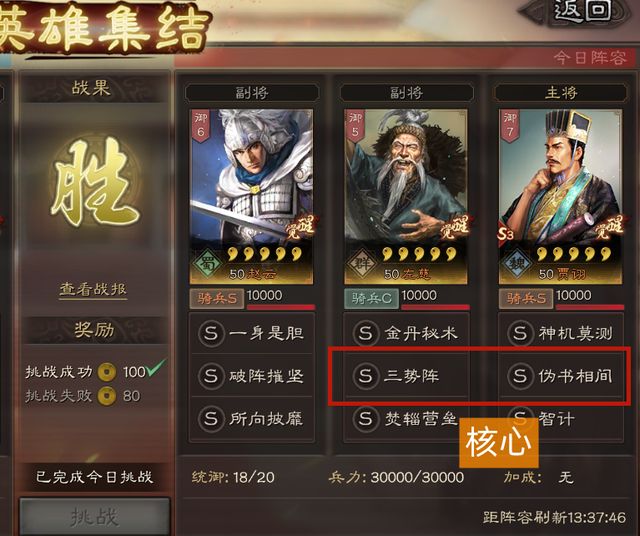Viewport: 640px width, 536px height.
Task: Open the 赵云 hero card portrait
Action: pos(251,196)
